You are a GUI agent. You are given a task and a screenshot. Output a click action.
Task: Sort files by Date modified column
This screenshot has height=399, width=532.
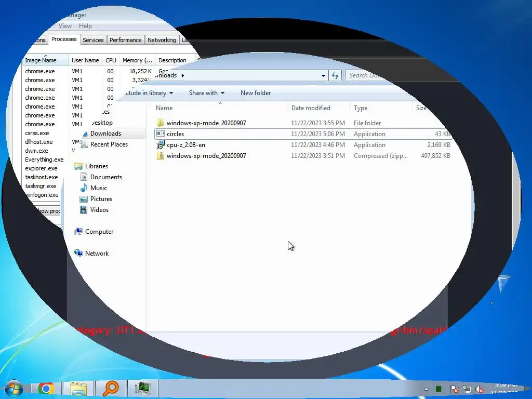319,108
